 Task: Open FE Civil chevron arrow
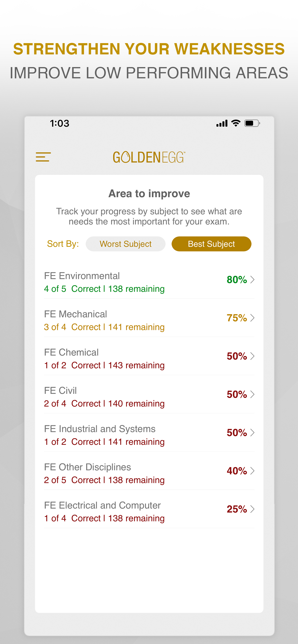(252, 394)
